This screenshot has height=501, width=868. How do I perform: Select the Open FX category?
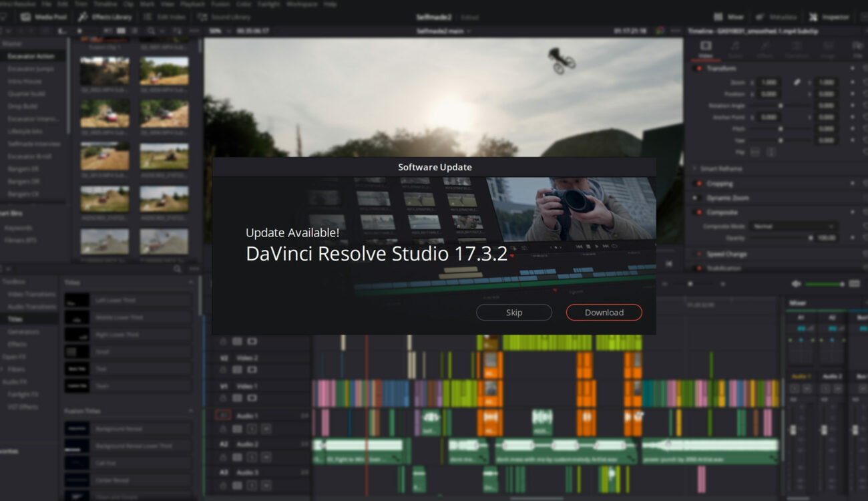coord(15,357)
